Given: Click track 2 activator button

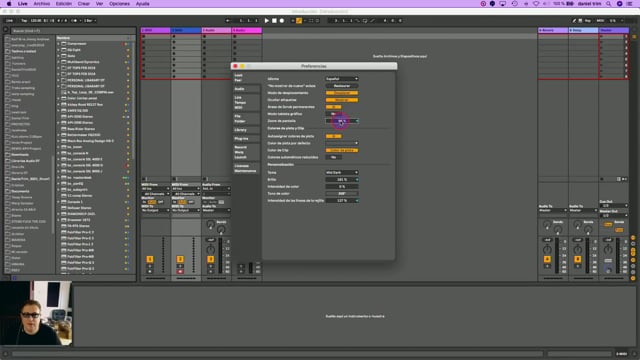Looking at the screenshot, I should pyautogui.click(x=180, y=259).
